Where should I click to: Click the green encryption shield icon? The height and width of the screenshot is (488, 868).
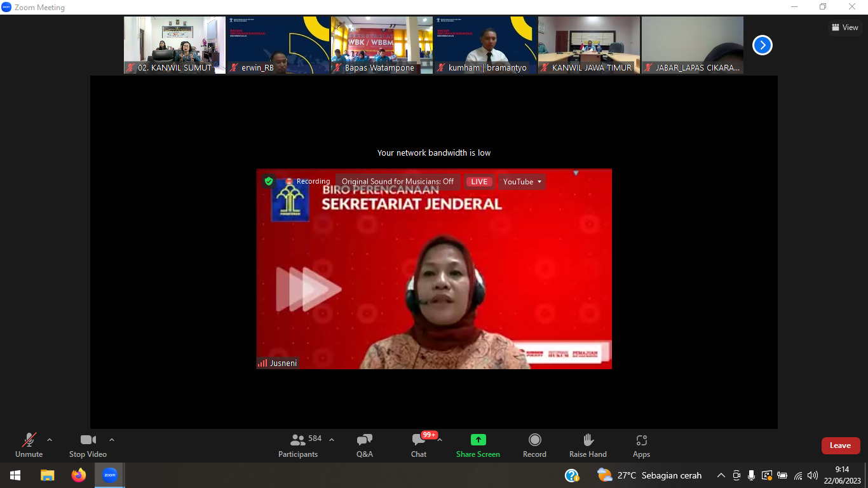269,182
